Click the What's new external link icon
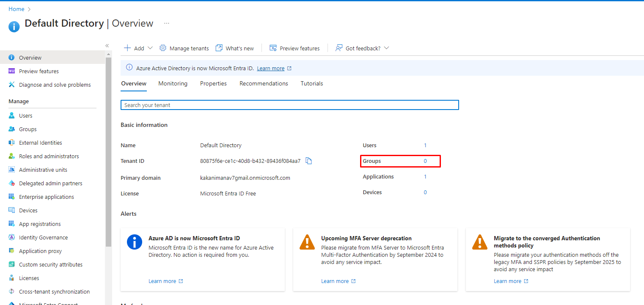This screenshot has height=305, width=644. (x=219, y=48)
